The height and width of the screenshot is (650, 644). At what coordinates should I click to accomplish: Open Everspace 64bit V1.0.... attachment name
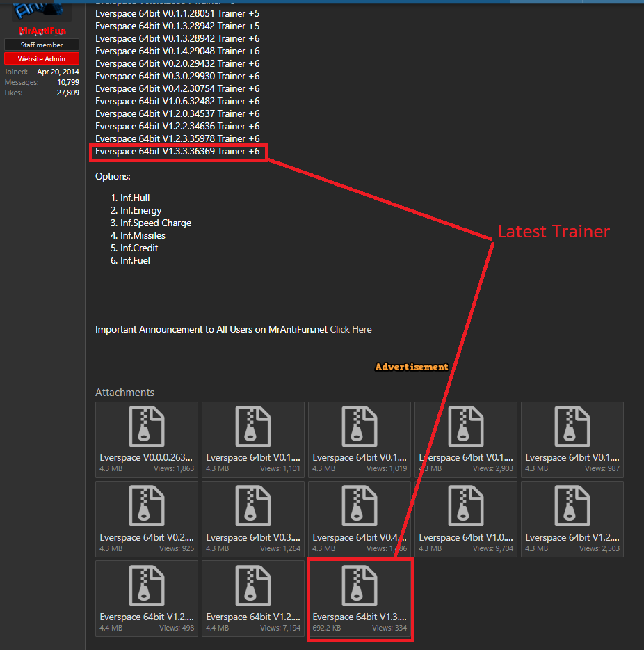[466, 538]
